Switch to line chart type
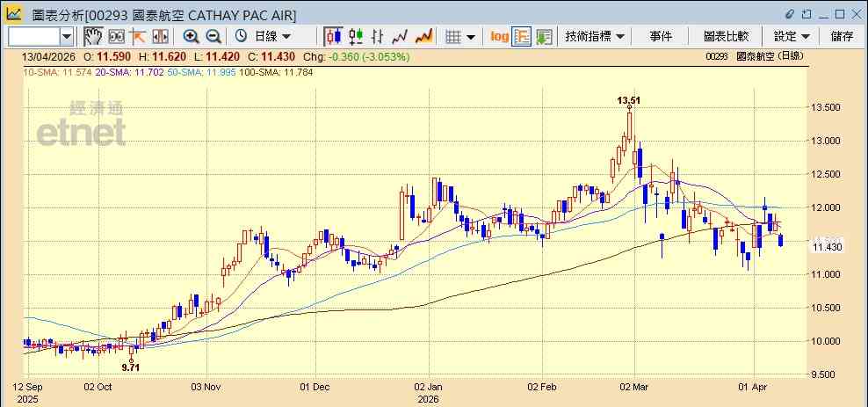868x407 pixels. click(x=399, y=37)
